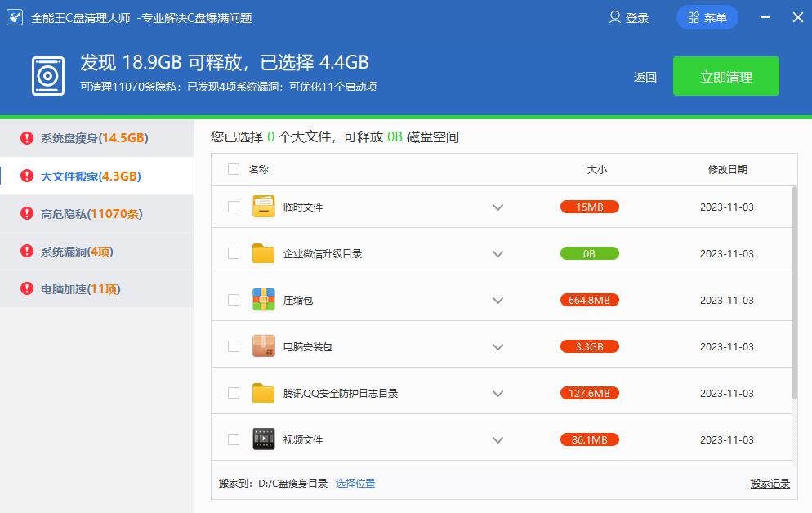Expand the 企业微信升级目录 row chevron
Screen dimensions: 812x513
tap(497, 254)
